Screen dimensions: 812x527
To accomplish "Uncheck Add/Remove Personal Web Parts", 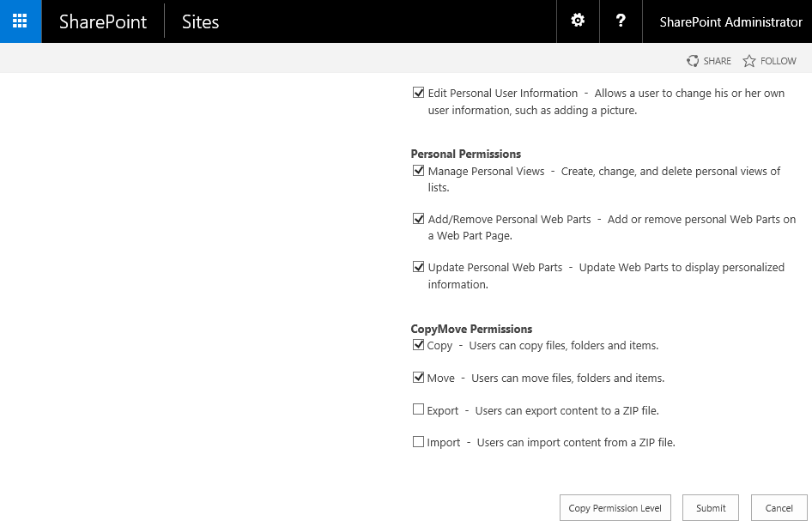I will coord(419,219).
